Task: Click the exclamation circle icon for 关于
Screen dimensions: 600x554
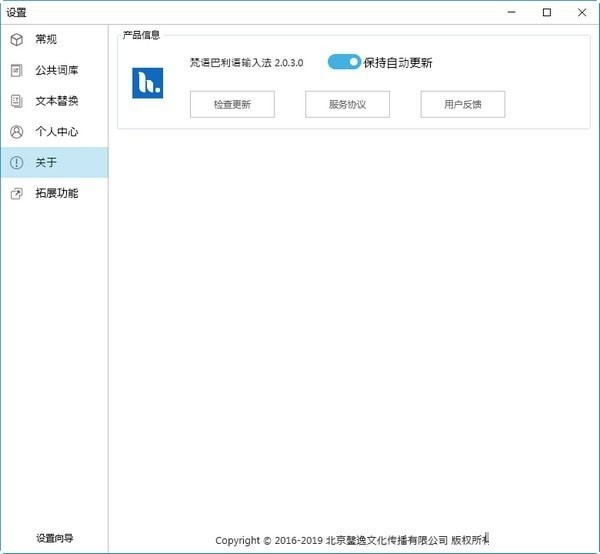Action: [x=16, y=163]
